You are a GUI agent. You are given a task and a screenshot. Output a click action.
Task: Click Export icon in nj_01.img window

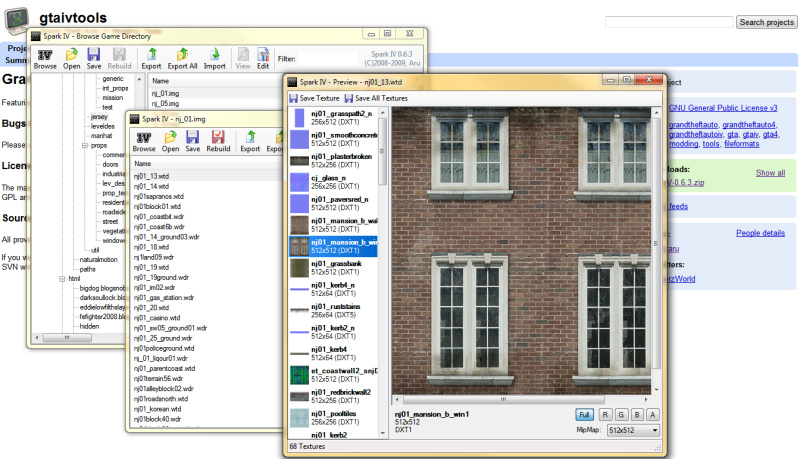click(x=250, y=142)
